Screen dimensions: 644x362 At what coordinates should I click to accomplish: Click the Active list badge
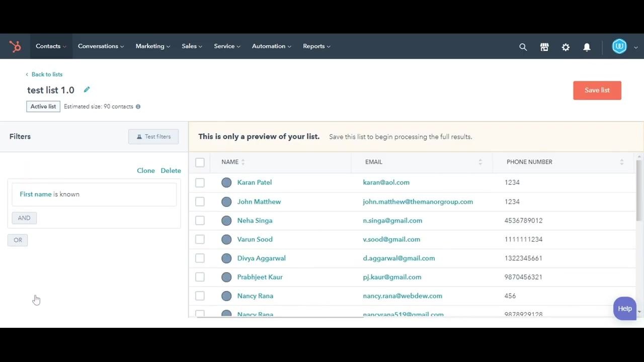[x=43, y=107]
